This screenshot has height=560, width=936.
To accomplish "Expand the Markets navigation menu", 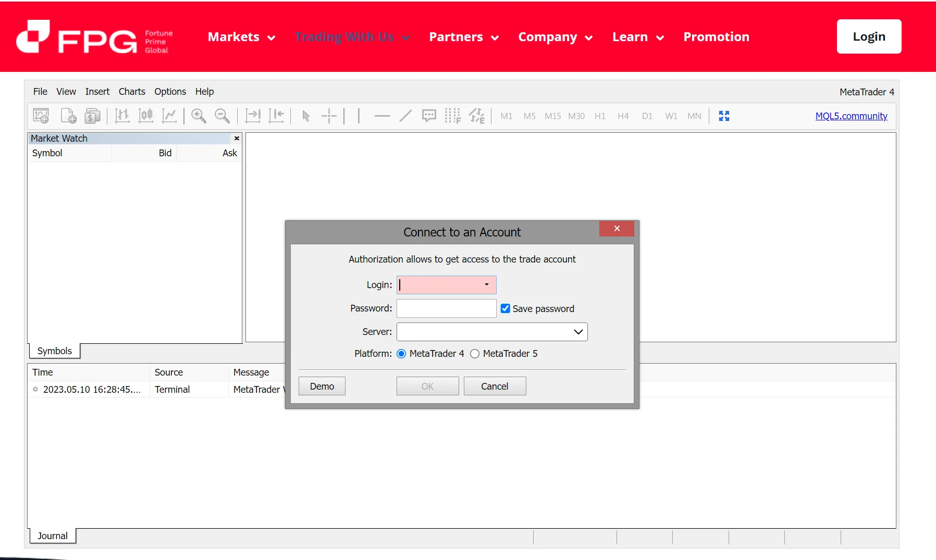I will [242, 37].
